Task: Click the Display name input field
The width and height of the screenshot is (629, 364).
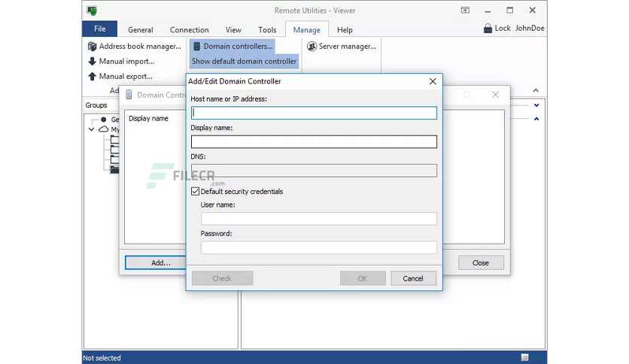Action: (314, 142)
